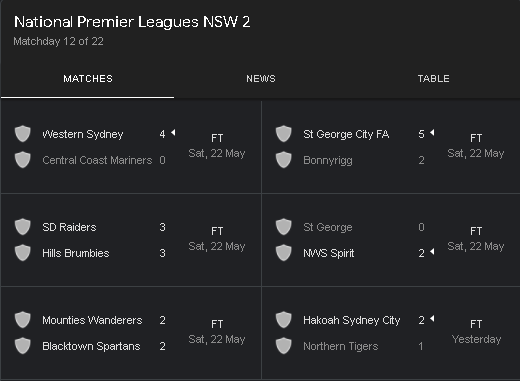Click the winner arrow beside NWS Spirit score
This screenshot has width=520, height=381.
432,252
